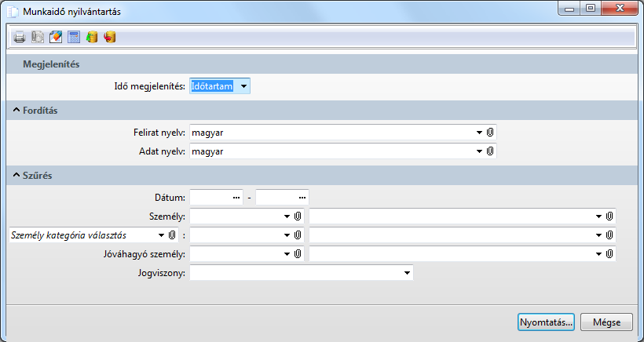Collapse the Fordítás section
This screenshot has width=644, height=342.
click(x=16, y=111)
